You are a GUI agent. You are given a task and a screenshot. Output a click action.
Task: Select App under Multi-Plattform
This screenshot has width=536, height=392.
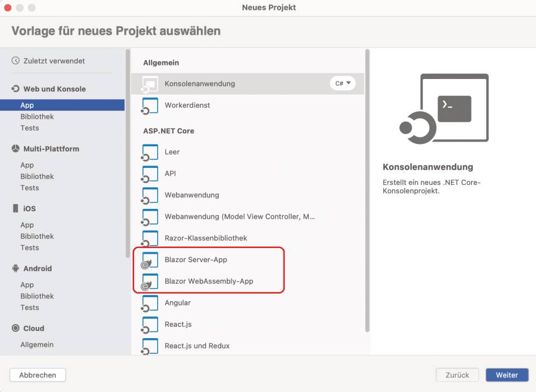[x=27, y=165]
